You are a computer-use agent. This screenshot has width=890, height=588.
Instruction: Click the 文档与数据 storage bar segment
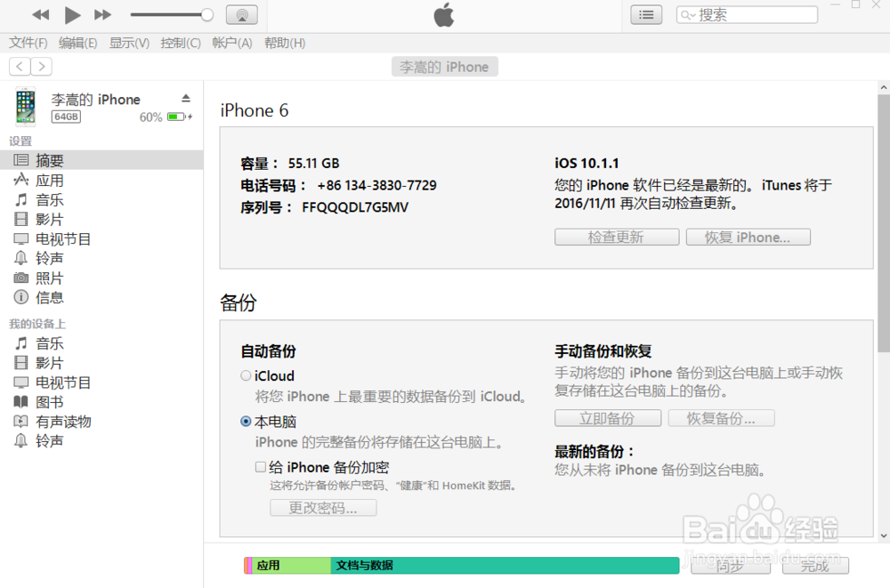point(506,565)
